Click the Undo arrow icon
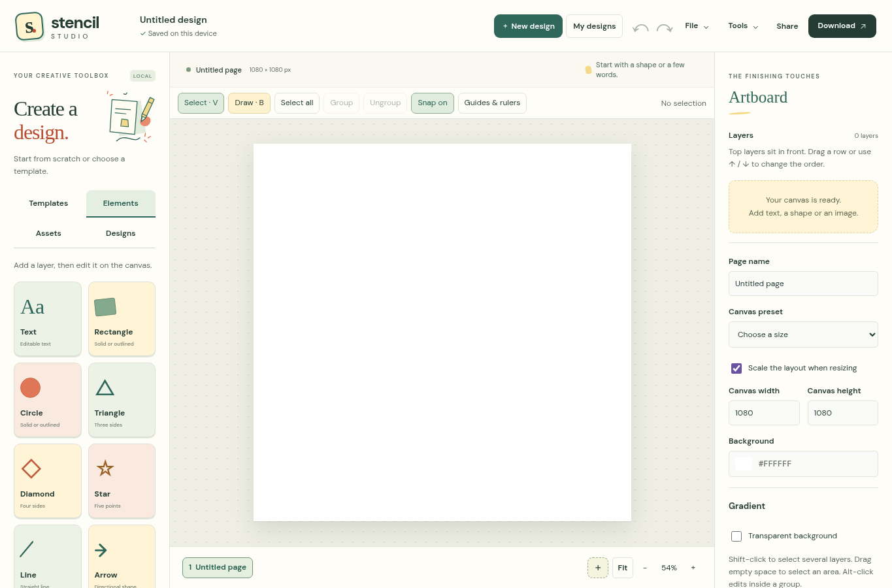Screen dimensions: 892x588 coord(640,27)
